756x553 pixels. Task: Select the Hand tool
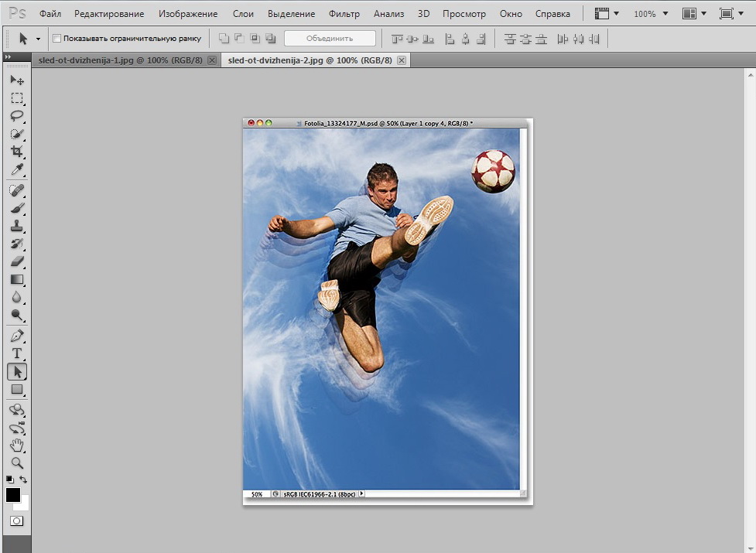pos(17,445)
